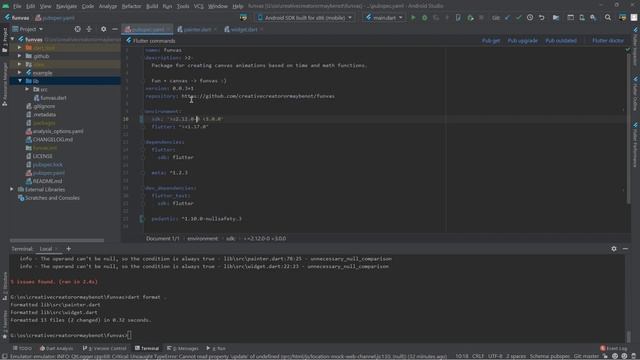The image size is (640, 360).
Task: Select Scratches and Consoles in project tree
Action: (x=52, y=198)
